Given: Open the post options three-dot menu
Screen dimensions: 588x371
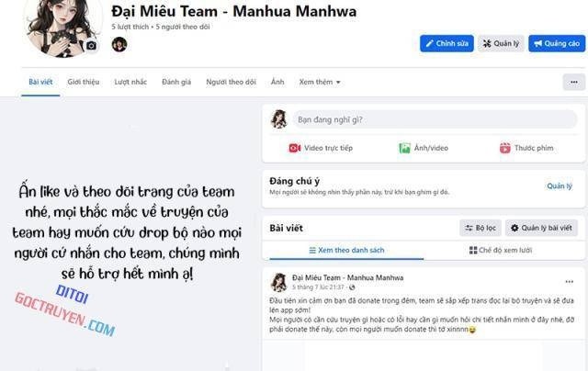Looking at the screenshot, I should [x=570, y=280].
